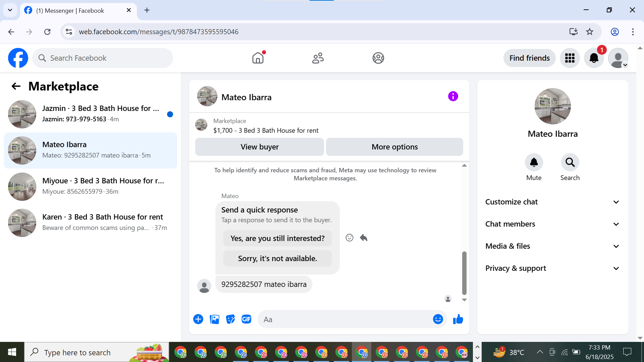The image size is (644, 362).
Task: Install the web app from address bar
Action: point(574,32)
